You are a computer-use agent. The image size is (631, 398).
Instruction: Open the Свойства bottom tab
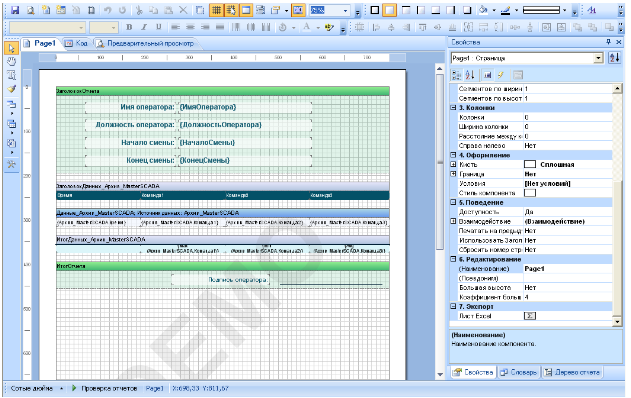coord(473,373)
